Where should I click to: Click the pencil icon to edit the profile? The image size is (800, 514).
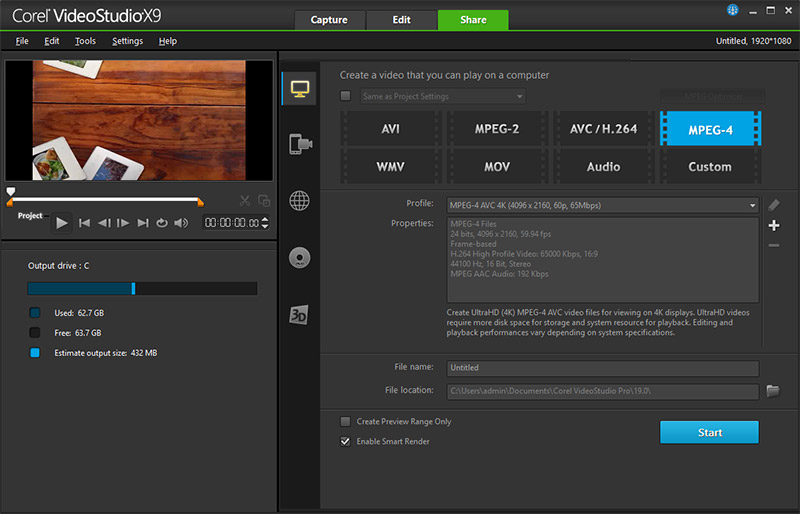click(774, 205)
